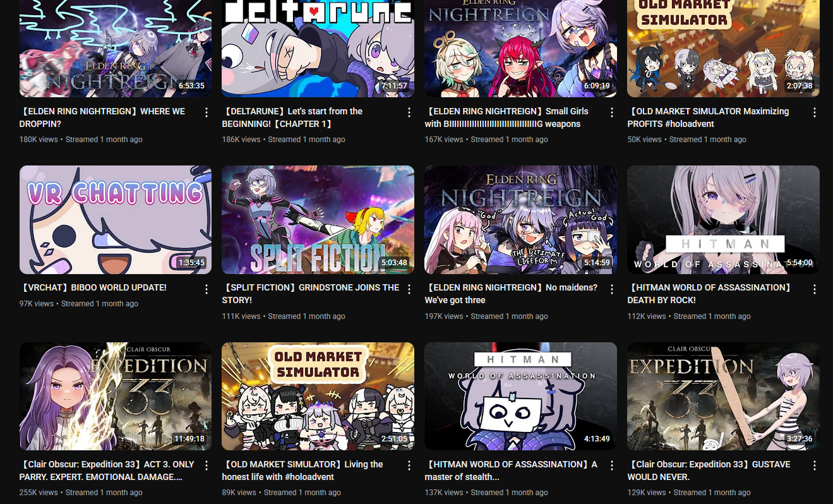Open options for master of stealth video
This screenshot has height=504, width=833.
pyautogui.click(x=612, y=465)
